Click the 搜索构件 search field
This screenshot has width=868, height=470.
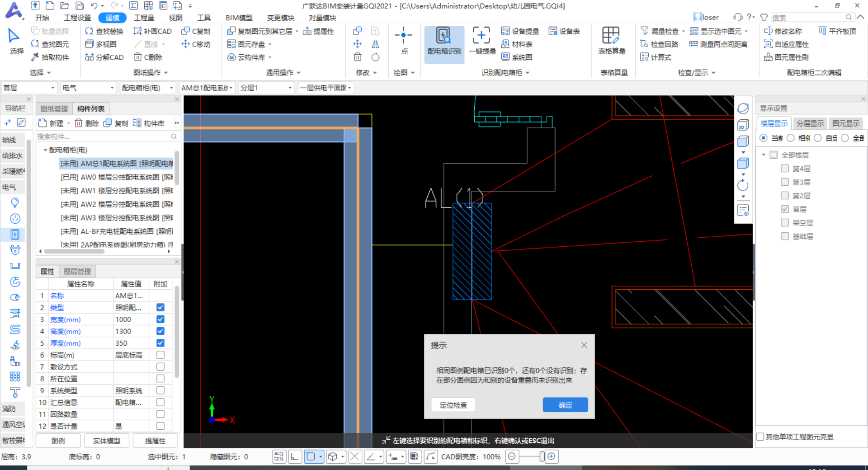tap(107, 136)
